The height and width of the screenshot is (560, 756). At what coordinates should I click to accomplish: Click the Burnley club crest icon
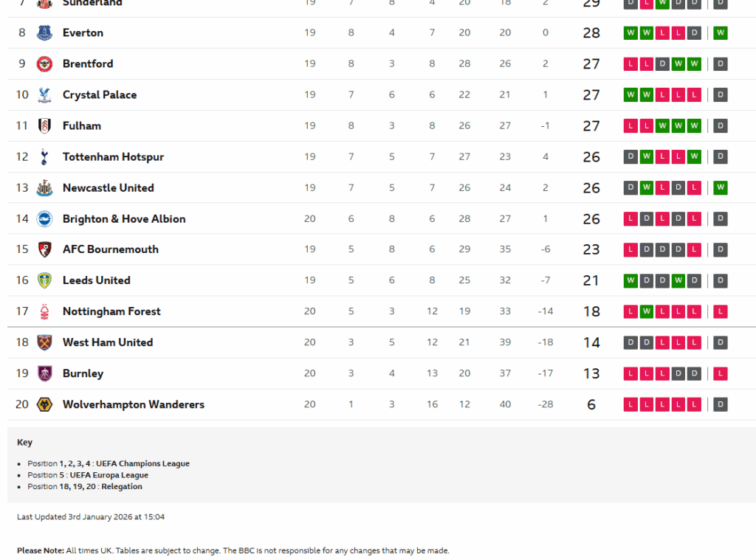click(44, 373)
